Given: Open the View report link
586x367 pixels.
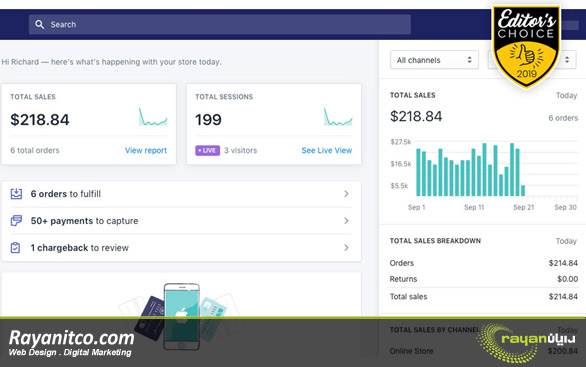Looking at the screenshot, I should click(x=146, y=150).
